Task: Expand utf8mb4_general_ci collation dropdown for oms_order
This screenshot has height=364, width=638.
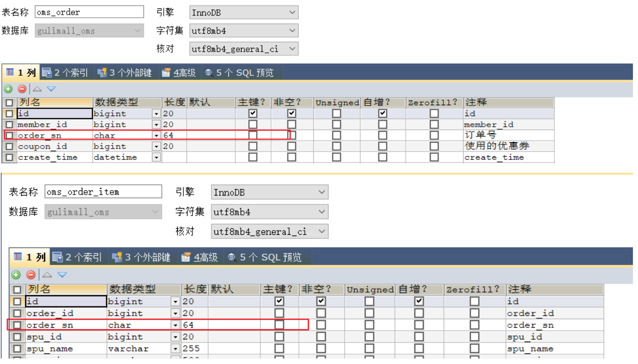Action: point(292,49)
